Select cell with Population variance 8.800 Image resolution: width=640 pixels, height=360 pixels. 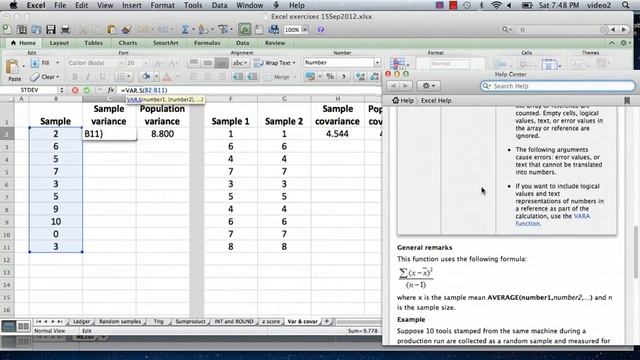(162, 134)
